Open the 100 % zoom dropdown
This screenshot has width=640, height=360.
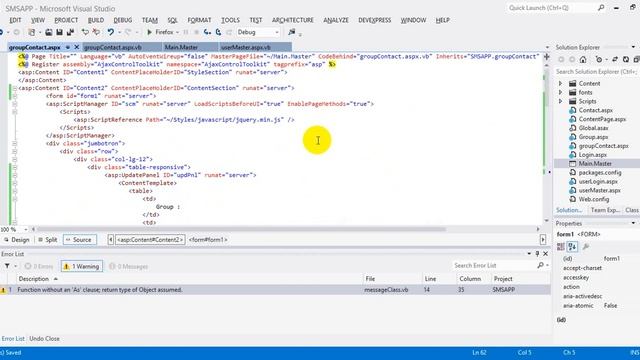pyautogui.click(x=26, y=229)
